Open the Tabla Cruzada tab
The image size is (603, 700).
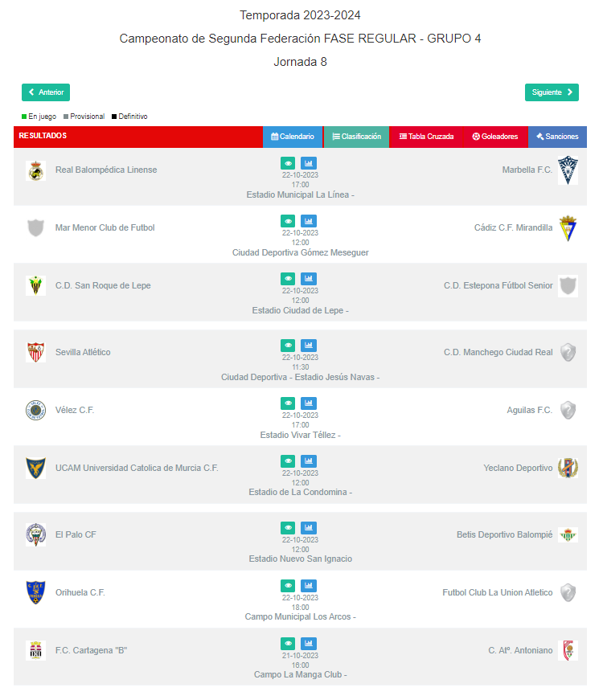426,137
